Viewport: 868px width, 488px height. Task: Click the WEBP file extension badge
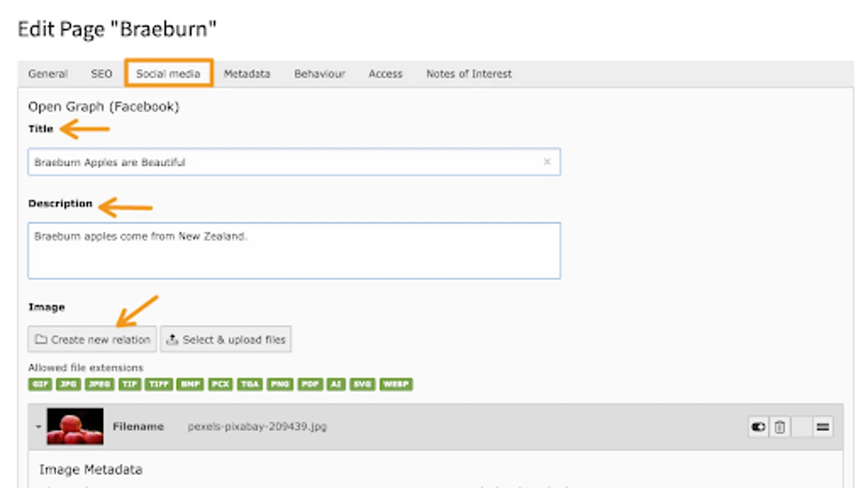point(396,384)
